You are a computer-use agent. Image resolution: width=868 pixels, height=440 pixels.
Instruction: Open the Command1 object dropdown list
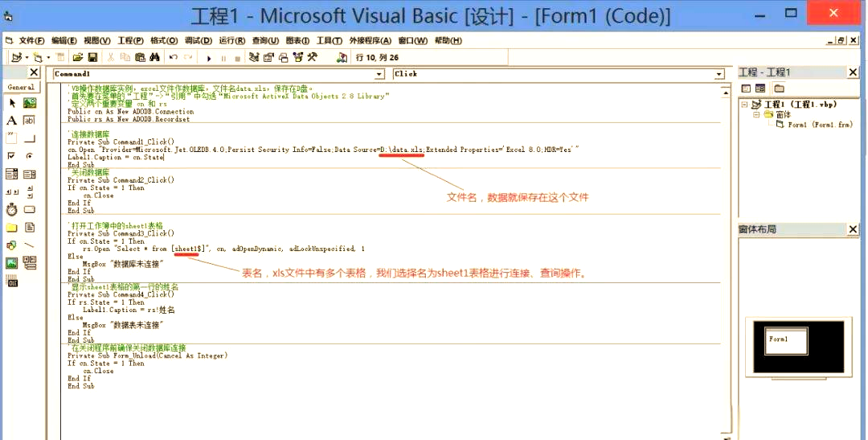pyautogui.click(x=379, y=74)
